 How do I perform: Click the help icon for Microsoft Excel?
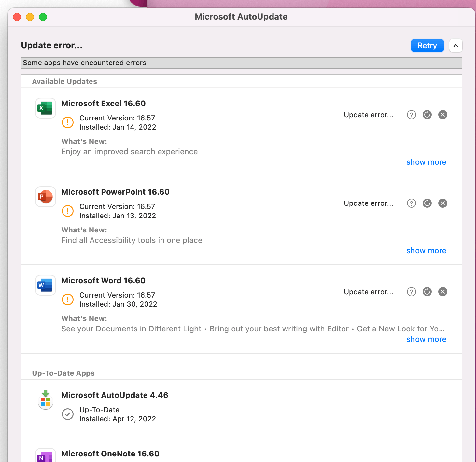pos(412,115)
